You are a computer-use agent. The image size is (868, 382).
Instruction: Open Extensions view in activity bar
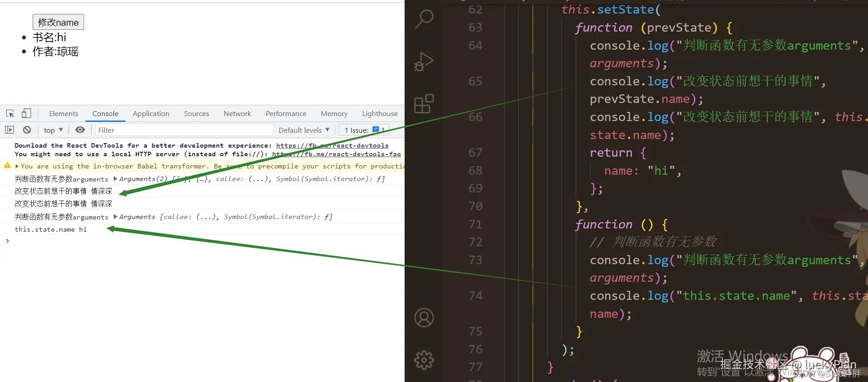(x=424, y=104)
